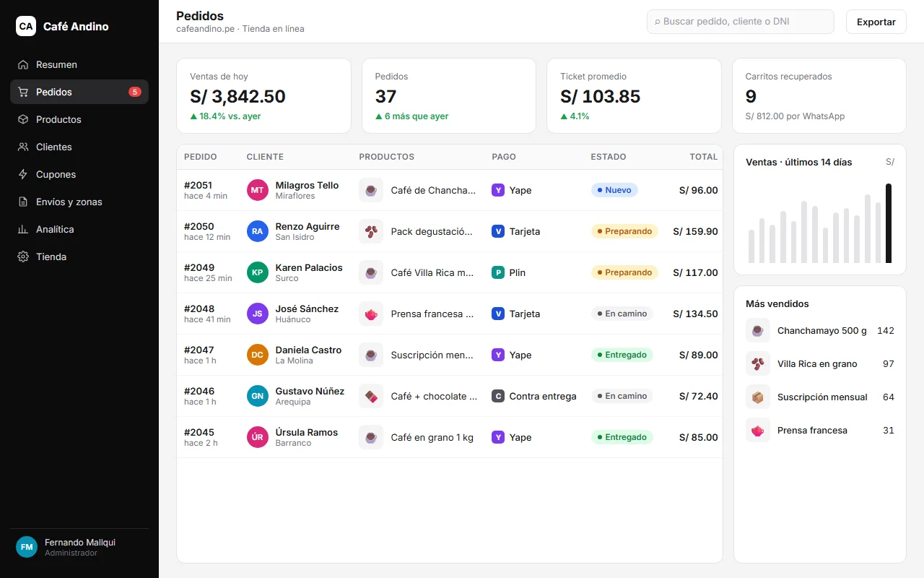Click the Productos box icon
The image size is (924, 578).
click(23, 119)
